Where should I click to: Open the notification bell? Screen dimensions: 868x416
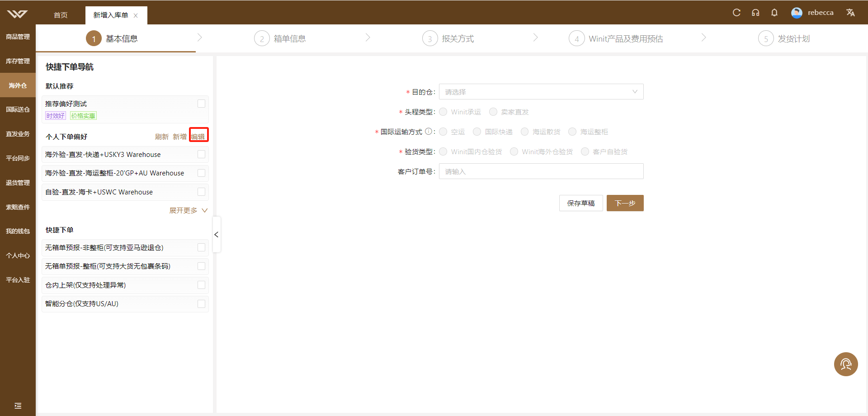coord(774,13)
